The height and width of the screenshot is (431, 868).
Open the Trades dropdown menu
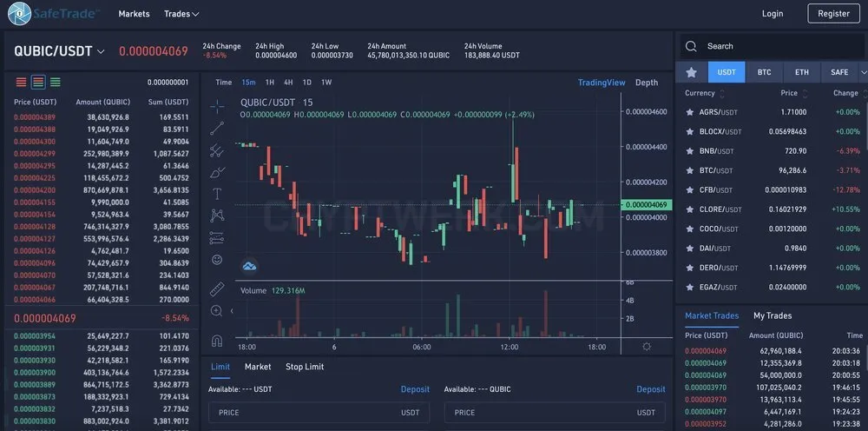[181, 14]
